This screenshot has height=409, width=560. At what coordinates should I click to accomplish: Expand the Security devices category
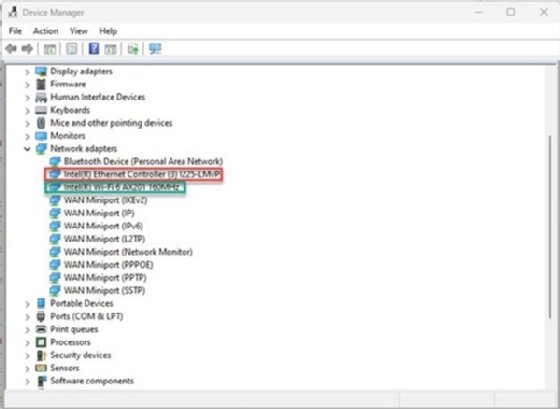[x=28, y=356]
